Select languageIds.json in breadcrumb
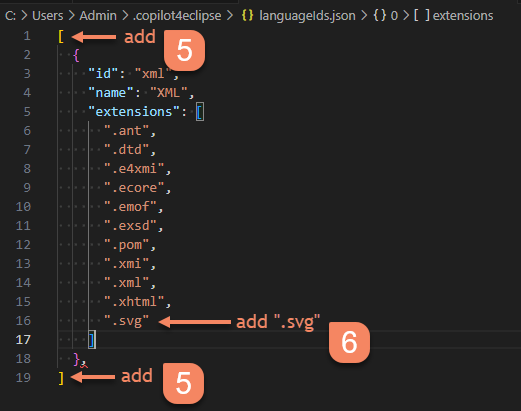This screenshot has width=521, height=411. point(307,15)
